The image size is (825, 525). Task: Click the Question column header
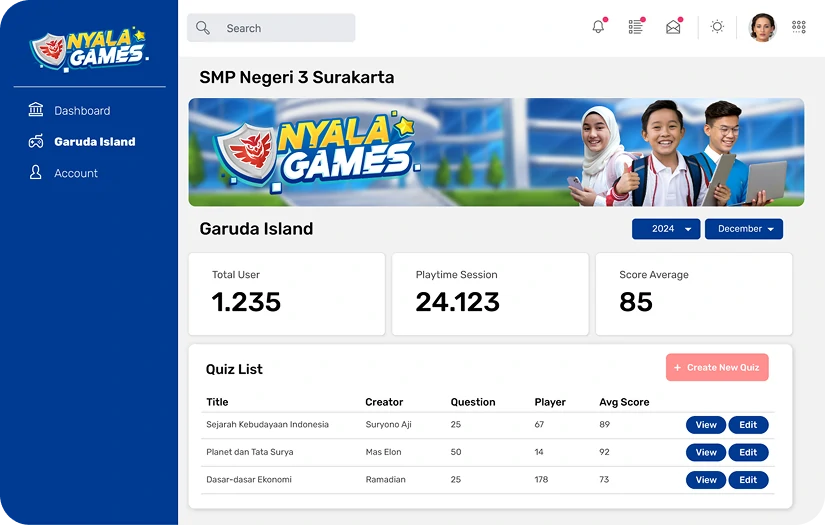tap(473, 402)
